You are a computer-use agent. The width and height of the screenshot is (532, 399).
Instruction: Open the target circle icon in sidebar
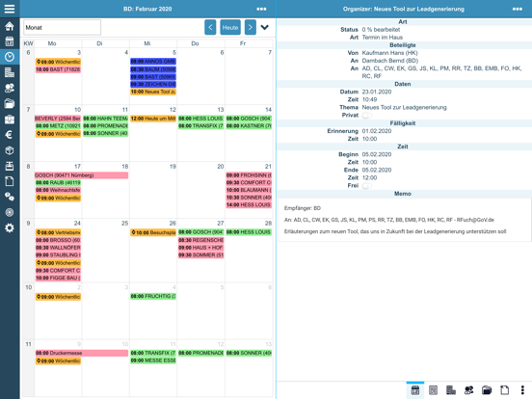click(x=10, y=212)
